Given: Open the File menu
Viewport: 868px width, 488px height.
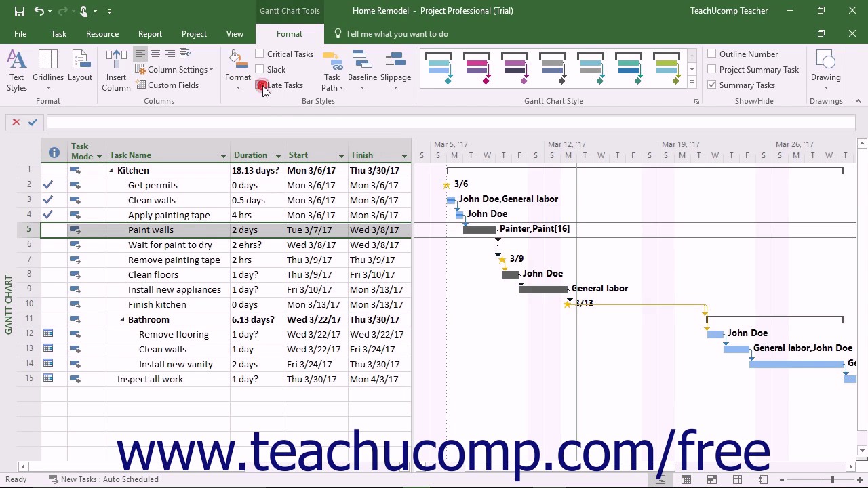Looking at the screenshot, I should pos(20,34).
